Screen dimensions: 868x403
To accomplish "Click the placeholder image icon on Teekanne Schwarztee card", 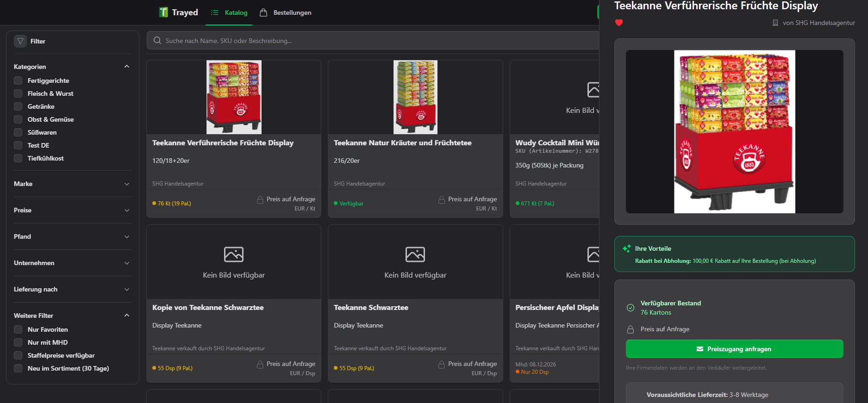I will pos(415,254).
